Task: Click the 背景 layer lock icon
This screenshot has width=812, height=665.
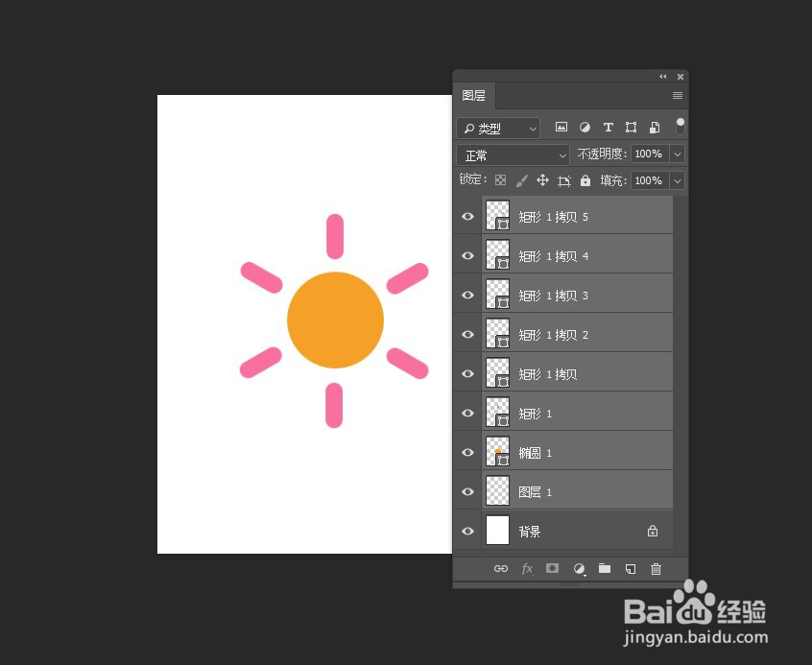Action: tap(653, 531)
